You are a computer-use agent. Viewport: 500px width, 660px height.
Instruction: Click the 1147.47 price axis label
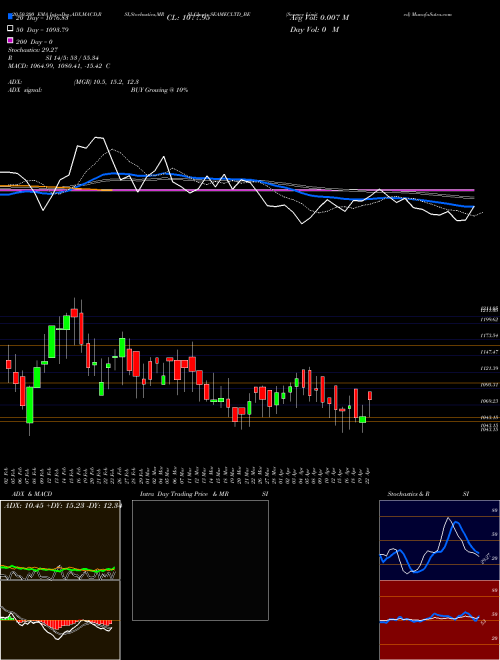pos(489,351)
